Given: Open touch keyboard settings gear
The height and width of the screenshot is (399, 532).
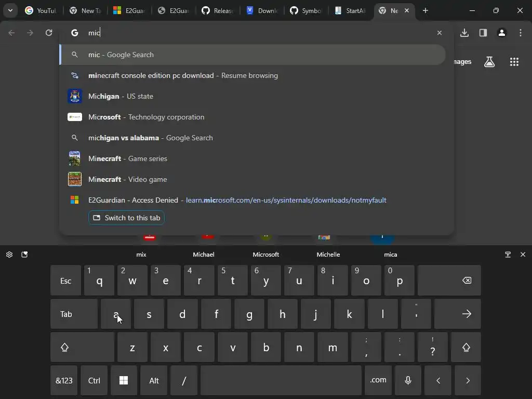Looking at the screenshot, I should [9, 255].
